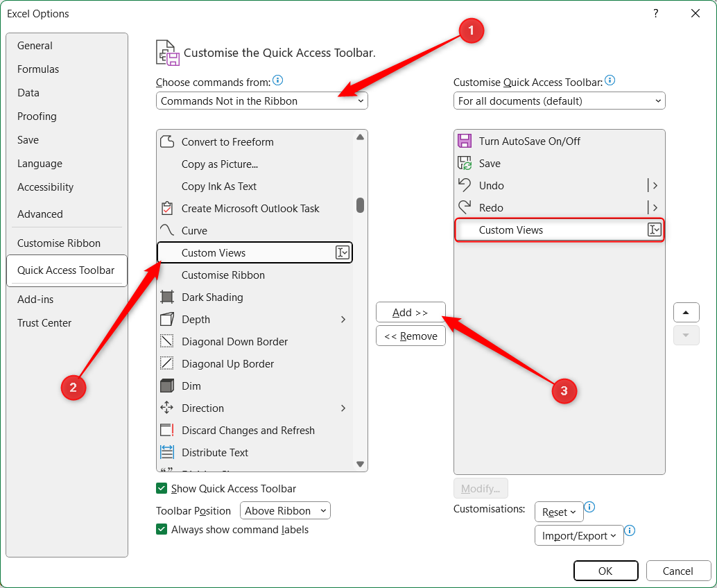Click the Add >> button
Viewport: 717px width, 588px height.
(411, 312)
